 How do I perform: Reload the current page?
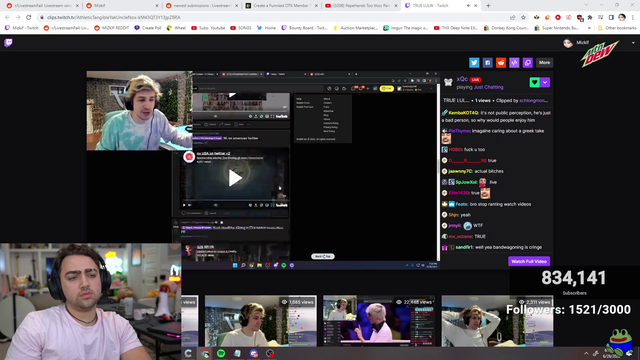pyautogui.click(x=29, y=18)
